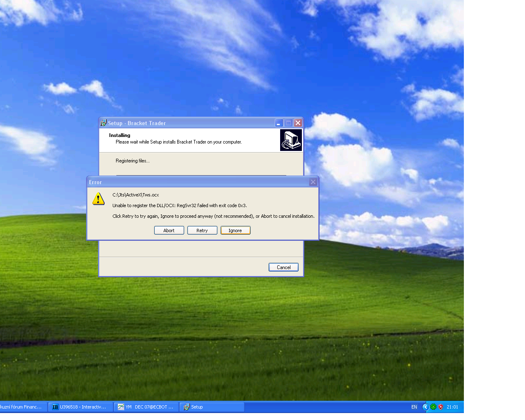Click the yellow warning icon in Error dialog
525x420 pixels.
pyautogui.click(x=98, y=199)
